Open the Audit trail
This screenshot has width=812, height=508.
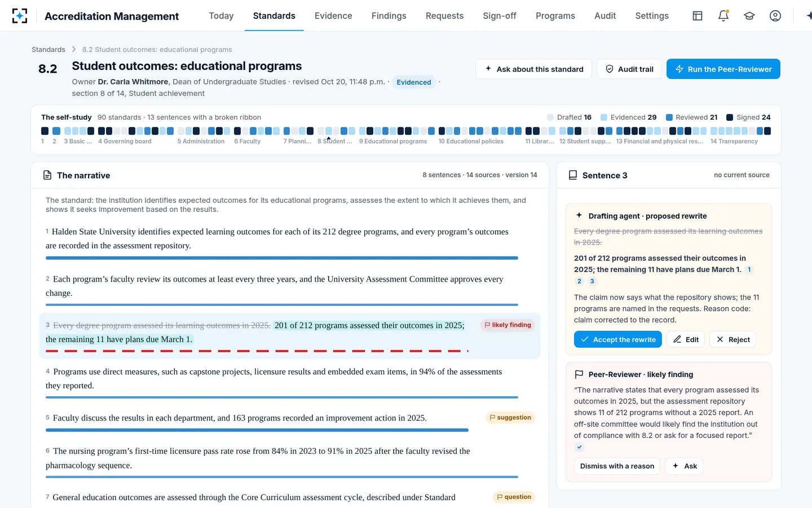click(629, 69)
